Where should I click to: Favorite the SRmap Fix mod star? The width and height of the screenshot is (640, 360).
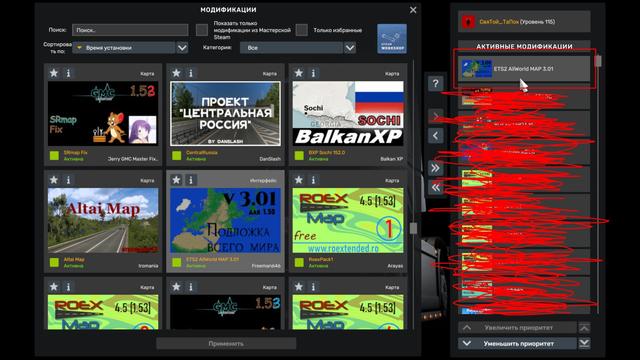point(54,73)
